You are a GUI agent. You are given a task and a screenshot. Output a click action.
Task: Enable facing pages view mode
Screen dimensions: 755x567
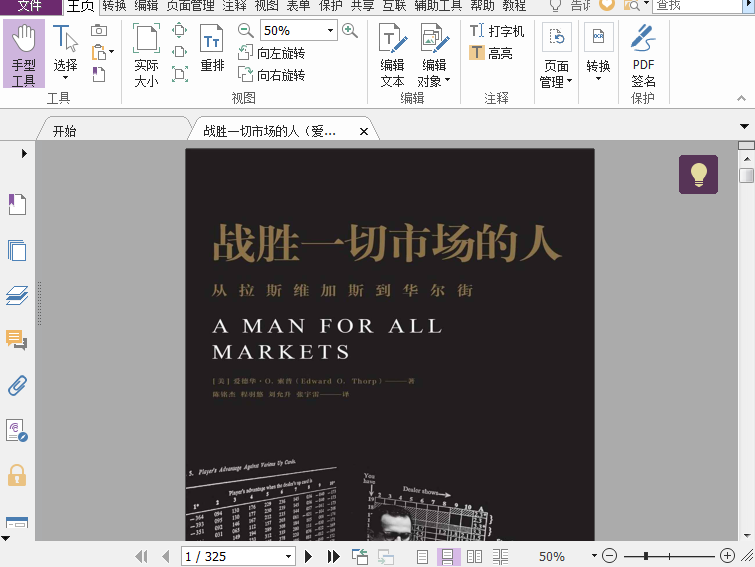coord(474,557)
